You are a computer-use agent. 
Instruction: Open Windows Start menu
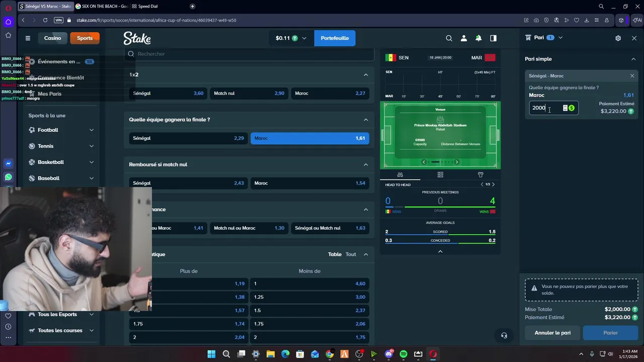[x=211, y=354]
